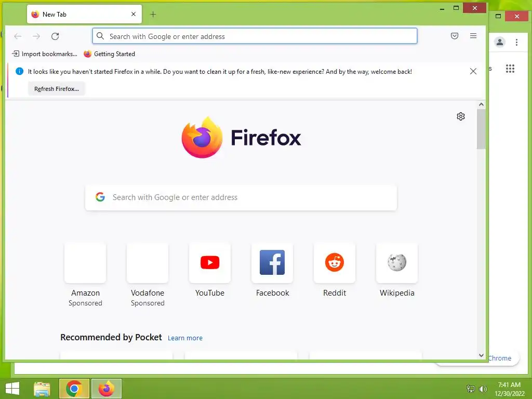Click Recommended by Pocket heading

111,337
